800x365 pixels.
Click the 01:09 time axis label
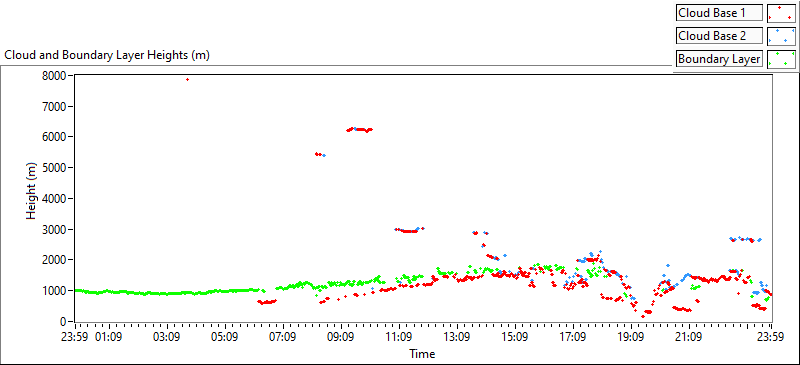coord(110,336)
